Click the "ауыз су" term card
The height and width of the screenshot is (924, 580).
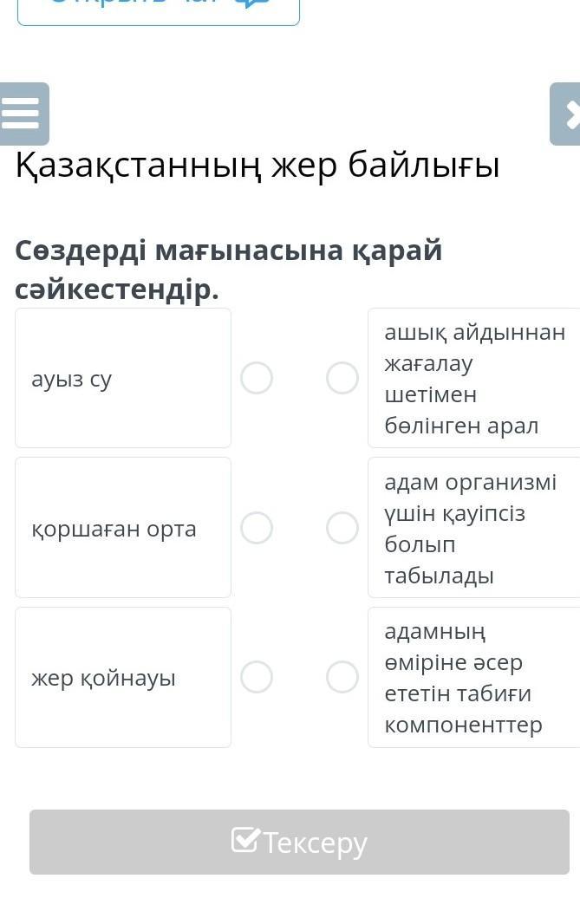click(123, 378)
